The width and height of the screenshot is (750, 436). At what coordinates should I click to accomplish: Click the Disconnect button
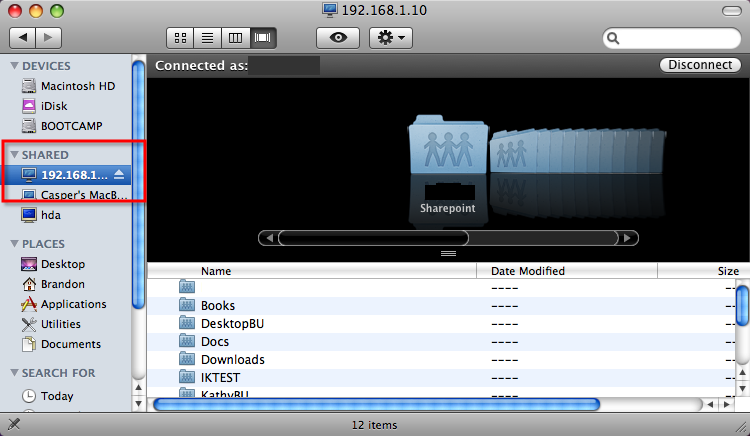click(700, 65)
